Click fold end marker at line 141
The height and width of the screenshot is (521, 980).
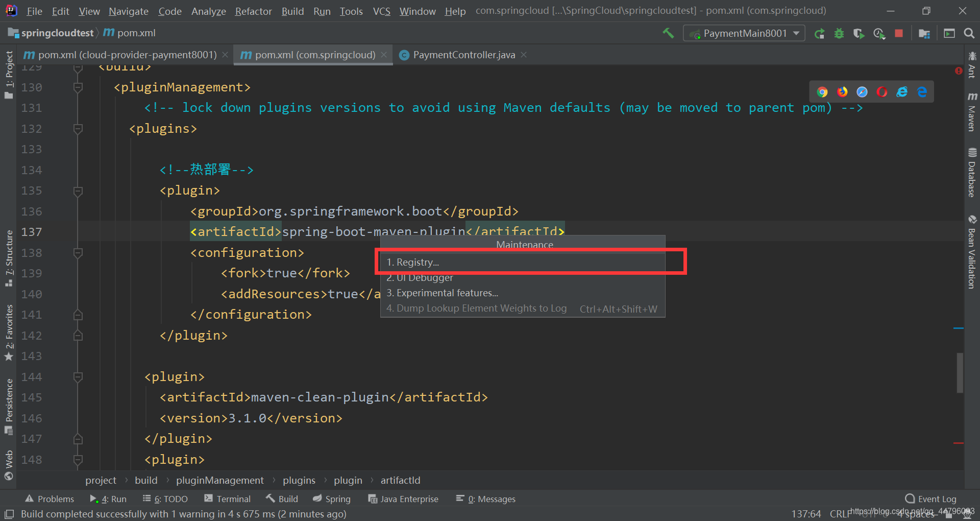tap(78, 315)
